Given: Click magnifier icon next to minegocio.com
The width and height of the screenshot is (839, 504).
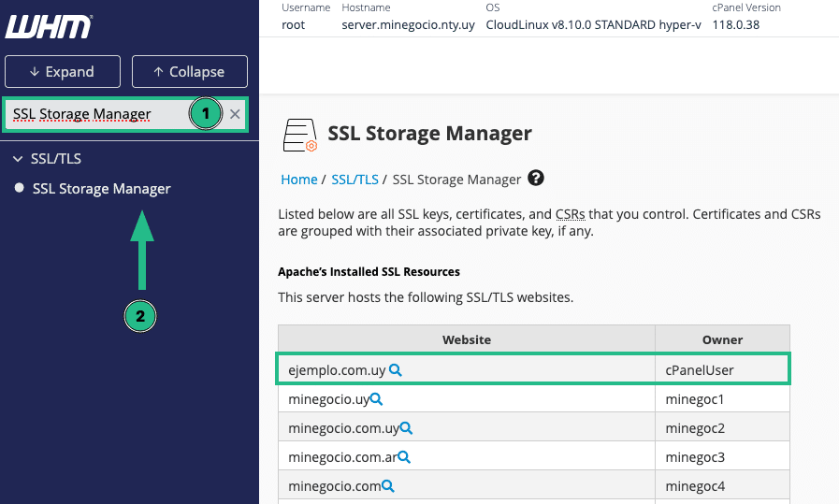Looking at the screenshot, I should [x=387, y=486].
